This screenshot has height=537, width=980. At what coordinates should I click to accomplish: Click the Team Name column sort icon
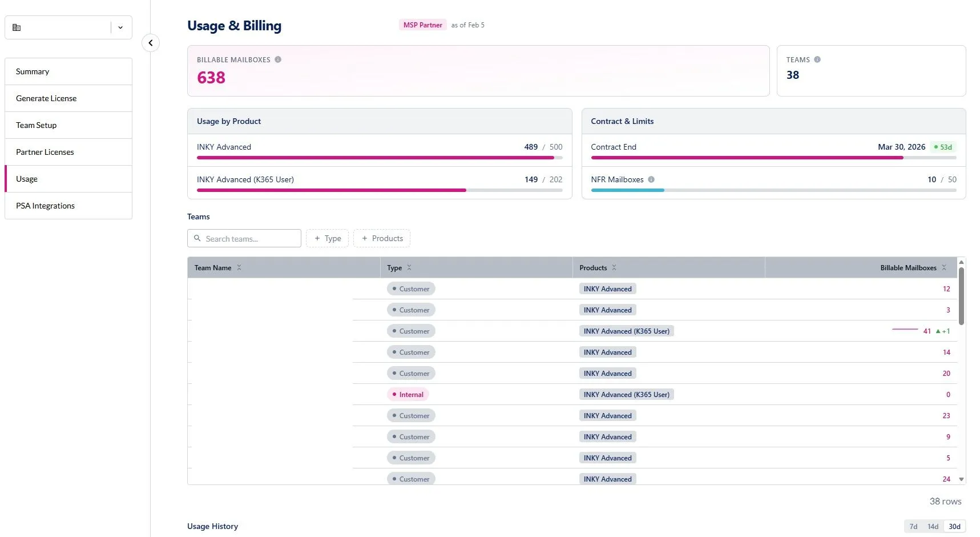click(x=239, y=267)
